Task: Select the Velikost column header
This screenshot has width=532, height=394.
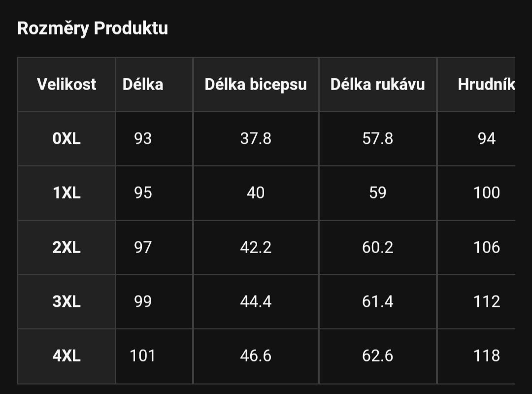Action: (x=66, y=84)
